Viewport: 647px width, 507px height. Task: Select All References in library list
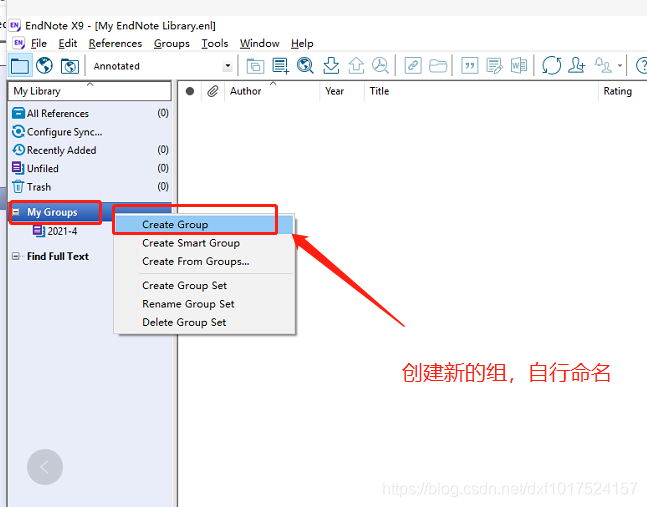90,113
